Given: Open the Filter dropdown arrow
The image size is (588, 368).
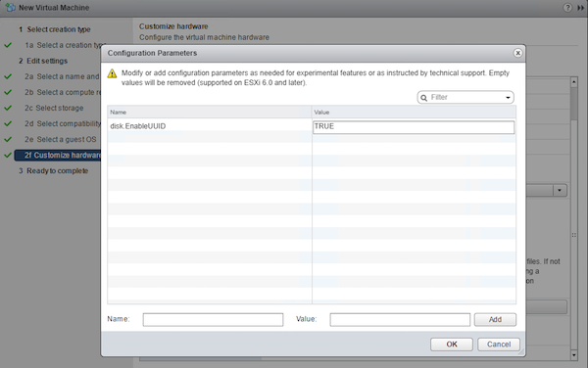Looking at the screenshot, I should [508, 98].
